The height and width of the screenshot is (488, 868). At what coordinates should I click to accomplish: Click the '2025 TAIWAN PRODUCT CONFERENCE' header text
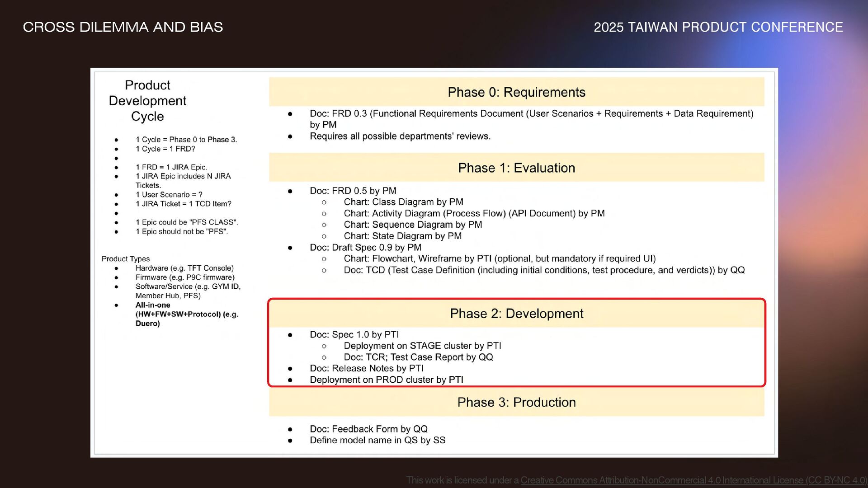pyautogui.click(x=718, y=27)
